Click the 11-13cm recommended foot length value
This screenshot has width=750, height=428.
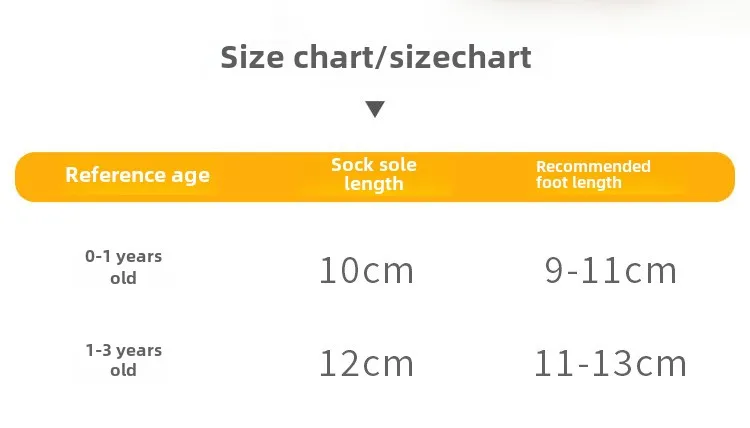[x=610, y=363]
